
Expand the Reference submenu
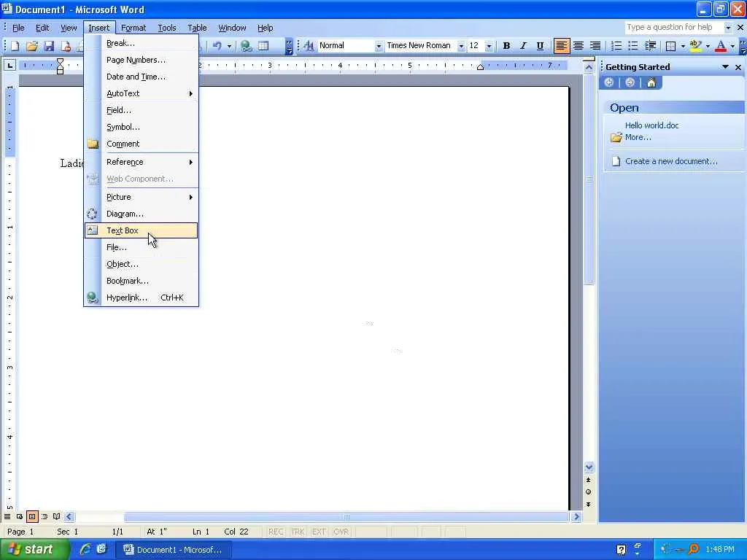click(141, 162)
